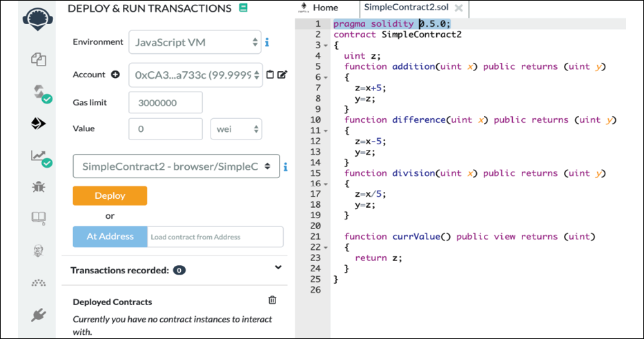Click the z=x/5; code line
This screenshot has width=644, height=339.
(371, 194)
